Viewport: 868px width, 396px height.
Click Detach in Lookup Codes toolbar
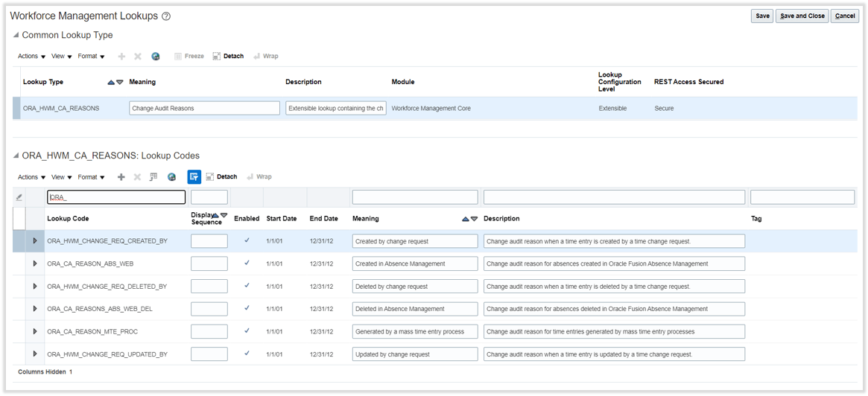coord(221,177)
